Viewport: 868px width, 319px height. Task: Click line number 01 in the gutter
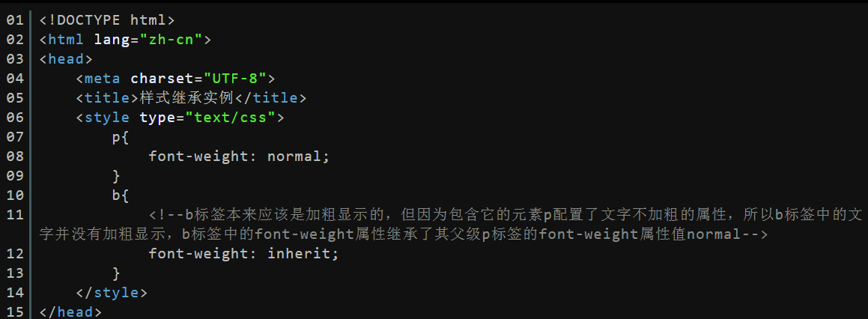pyautogui.click(x=15, y=20)
